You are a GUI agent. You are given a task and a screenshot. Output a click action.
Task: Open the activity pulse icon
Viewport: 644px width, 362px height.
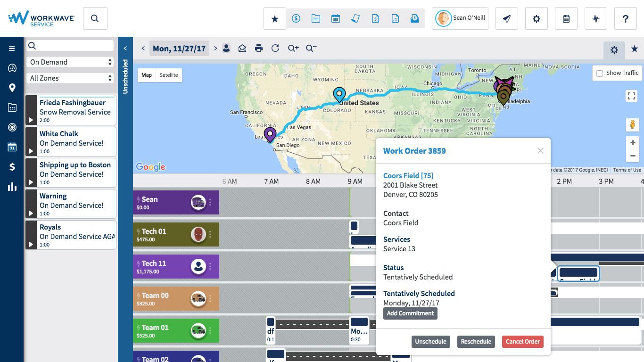point(596,19)
